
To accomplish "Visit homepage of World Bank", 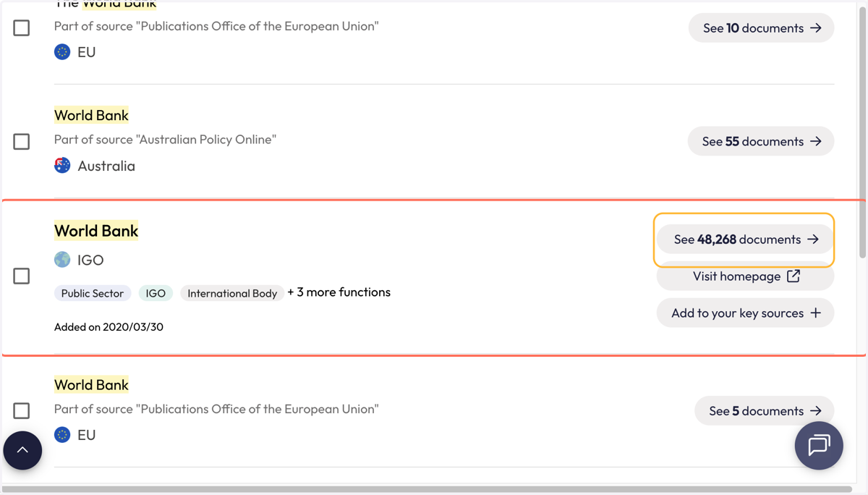I will 745,276.
